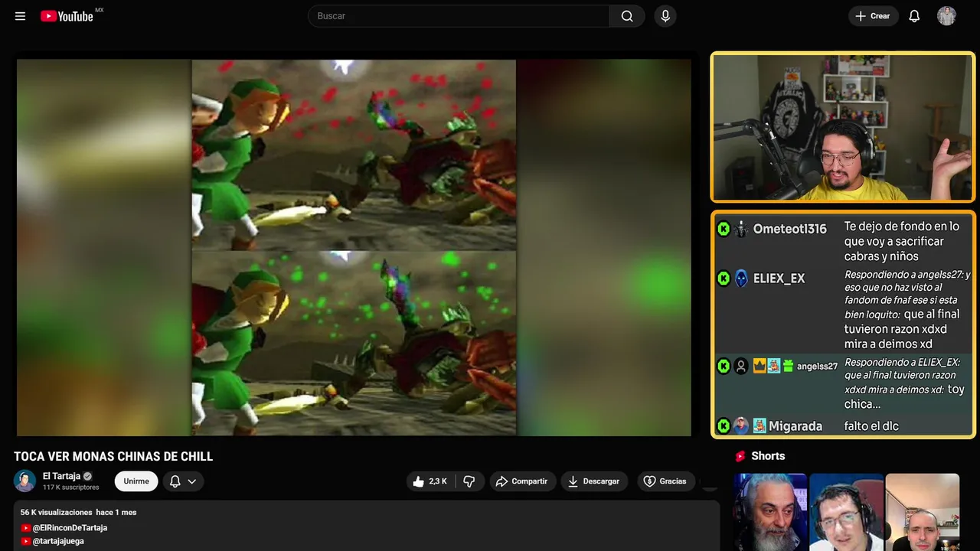Open the hamburger guide menu
The width and height of the screenshot is (980, 551).
point(20,16)
